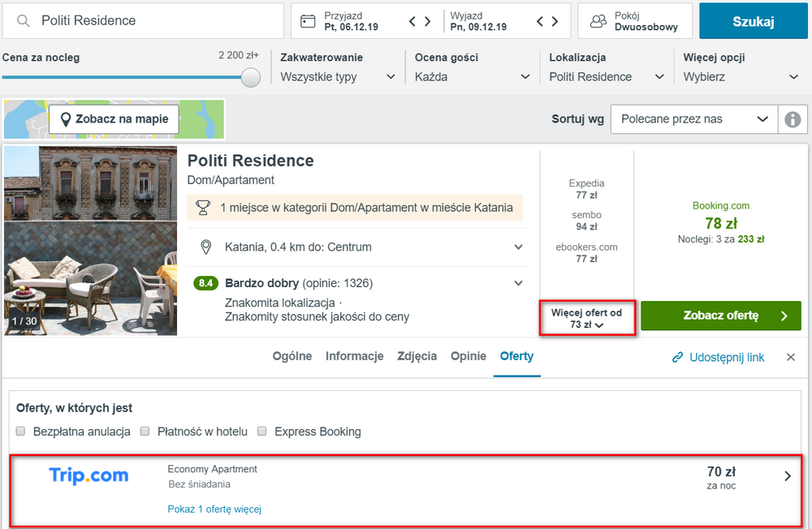Click the sorting info icon
This screenshot has height=529, width=812.
[x=793, y=119]
